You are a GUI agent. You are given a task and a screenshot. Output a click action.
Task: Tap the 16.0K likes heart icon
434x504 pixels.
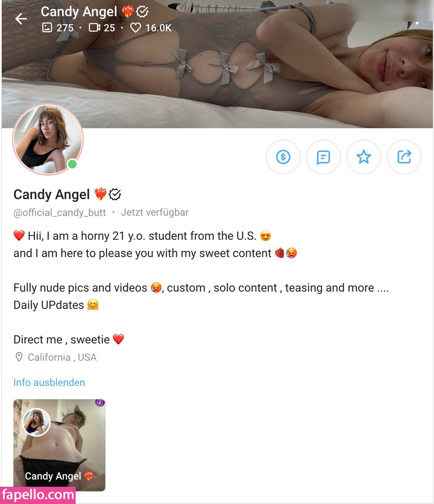click(x=135, y=28)
